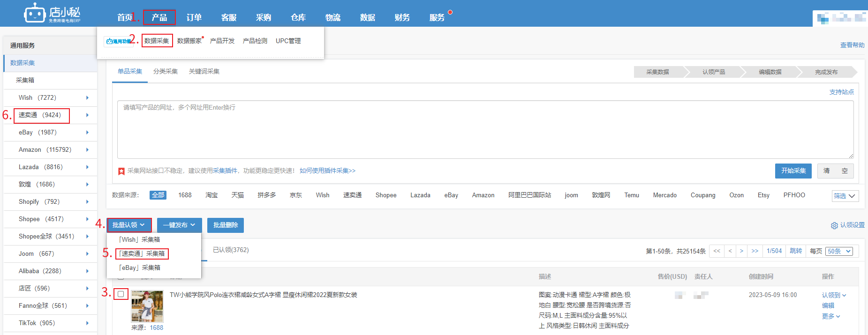
Task: Click the red bookmark warning icon
Action: pos(121,171)
